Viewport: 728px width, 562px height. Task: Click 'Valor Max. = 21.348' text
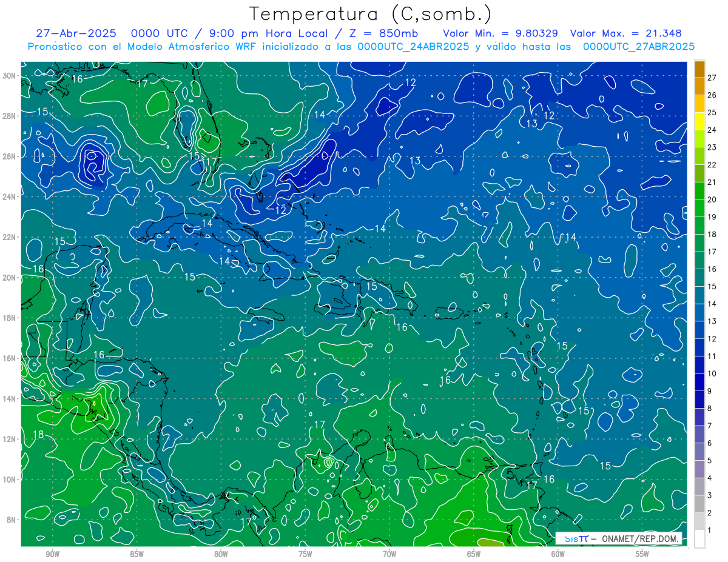pyautogui.click(x=625, y=33)
